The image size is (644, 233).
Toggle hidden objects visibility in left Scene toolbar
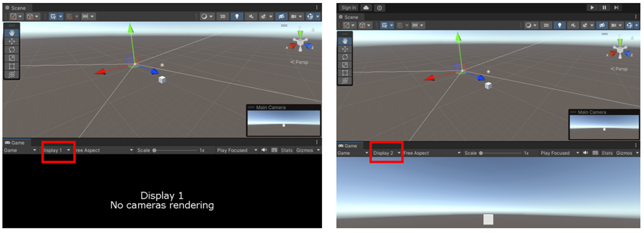point(281,17)
